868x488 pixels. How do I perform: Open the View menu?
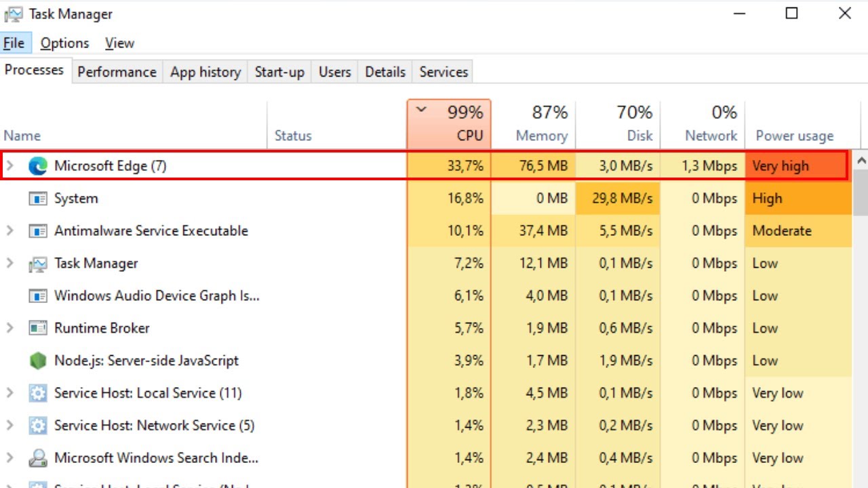119,43
